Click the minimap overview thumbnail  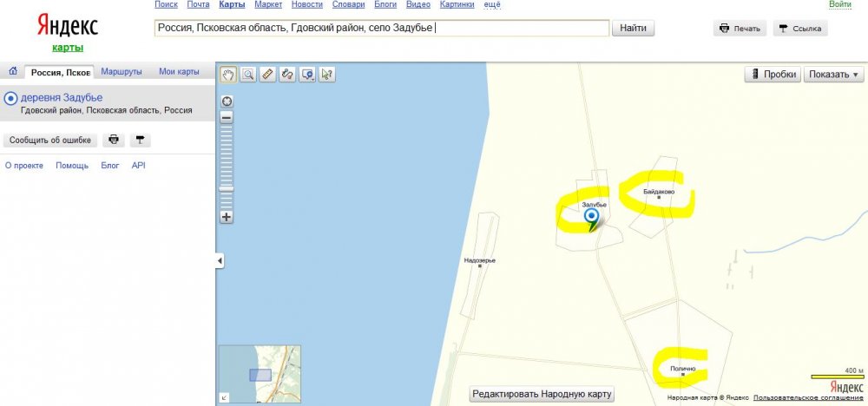coord(260,374)
